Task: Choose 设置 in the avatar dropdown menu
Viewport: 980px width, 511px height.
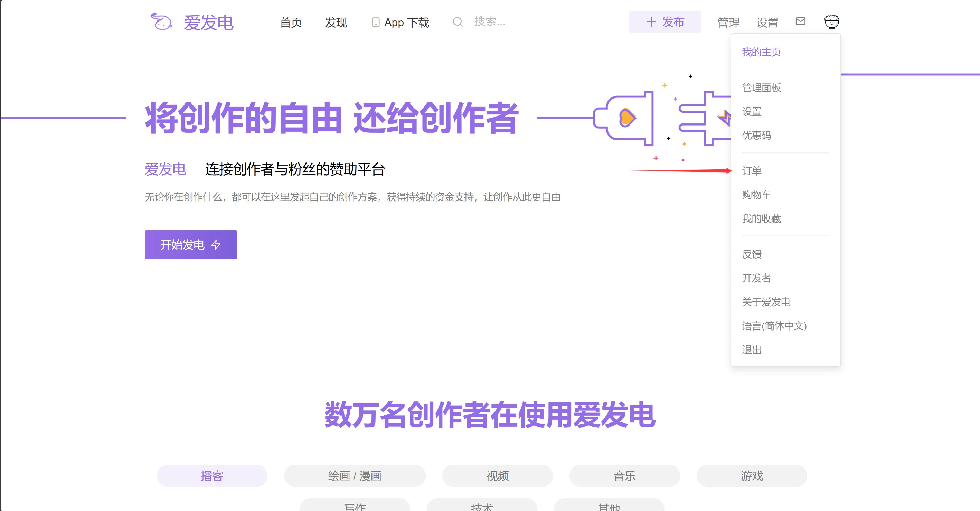Action: click(x=752, y=112)
